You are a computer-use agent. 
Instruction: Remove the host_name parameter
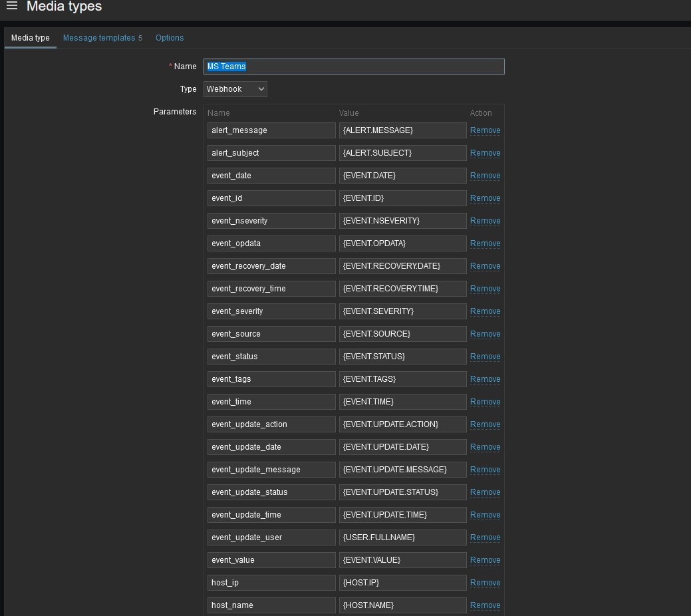point(485,606)
